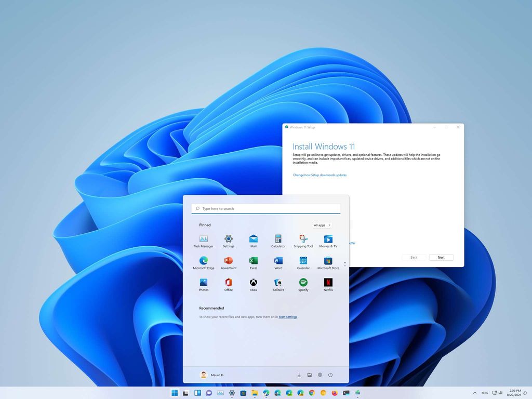Open Word from the Start menu
The image size is (532, 399).
coord(278,262)
